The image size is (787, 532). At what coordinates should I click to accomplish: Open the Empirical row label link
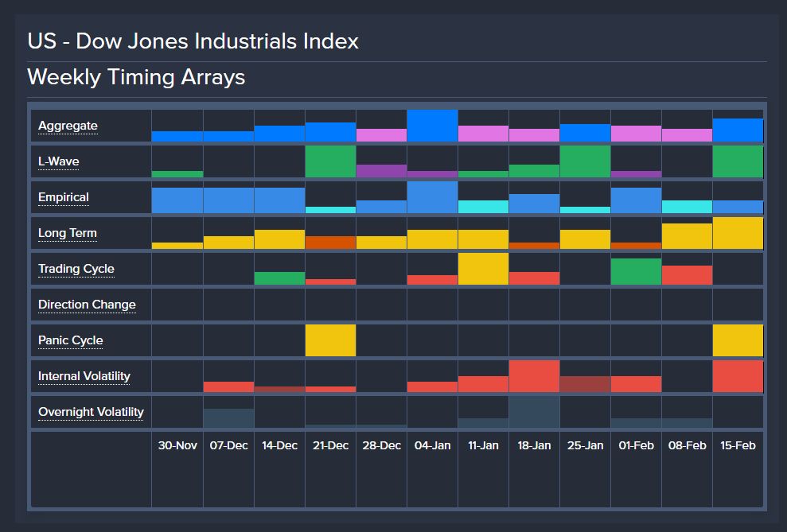click(x=63, y=197)
